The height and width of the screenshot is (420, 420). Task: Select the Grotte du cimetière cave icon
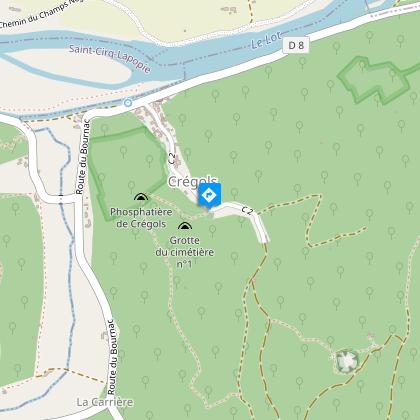click(x=185, y=226)
